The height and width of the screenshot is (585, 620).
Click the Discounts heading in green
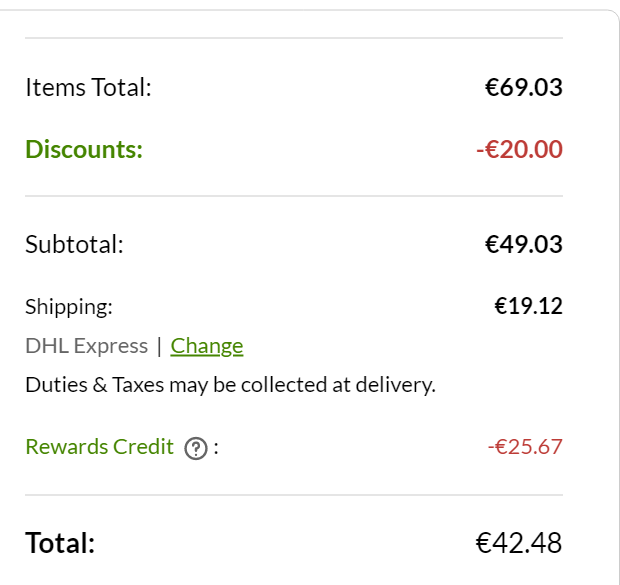pyautogui.click(x=84, y=149)
